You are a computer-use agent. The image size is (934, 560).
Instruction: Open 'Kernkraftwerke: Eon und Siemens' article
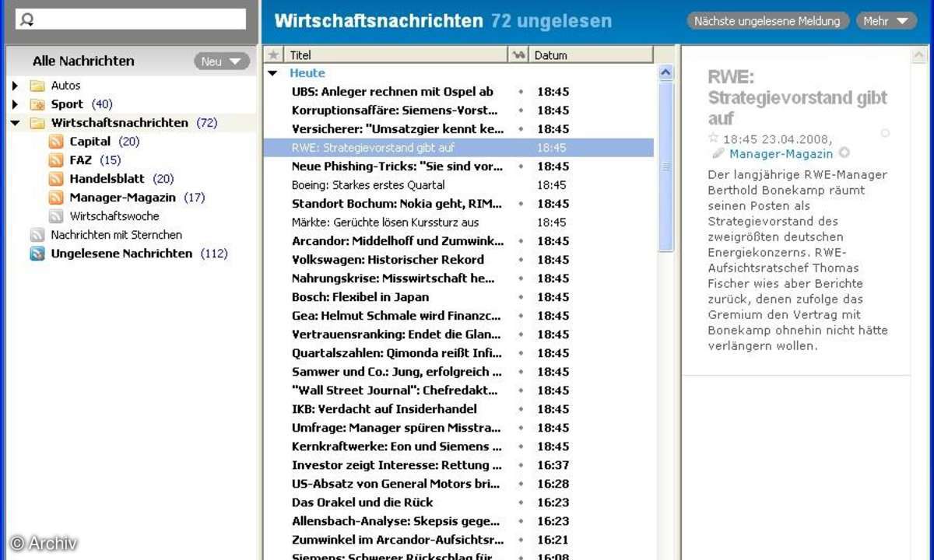click(396, 446)
